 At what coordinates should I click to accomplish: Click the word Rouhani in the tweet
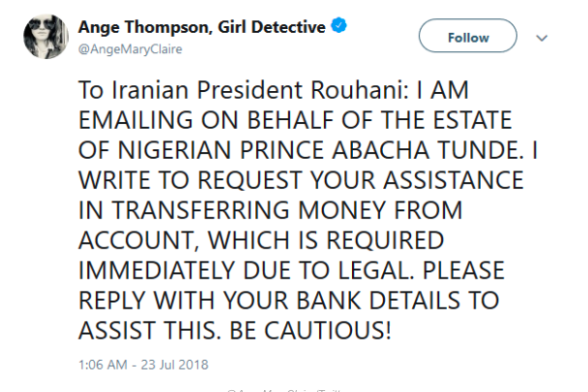(x=360, y=90)
